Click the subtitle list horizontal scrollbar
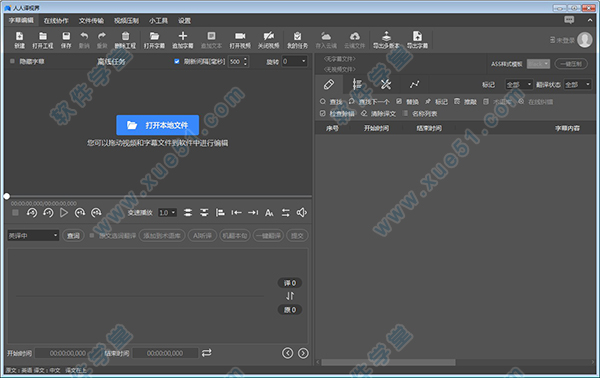 388,362
